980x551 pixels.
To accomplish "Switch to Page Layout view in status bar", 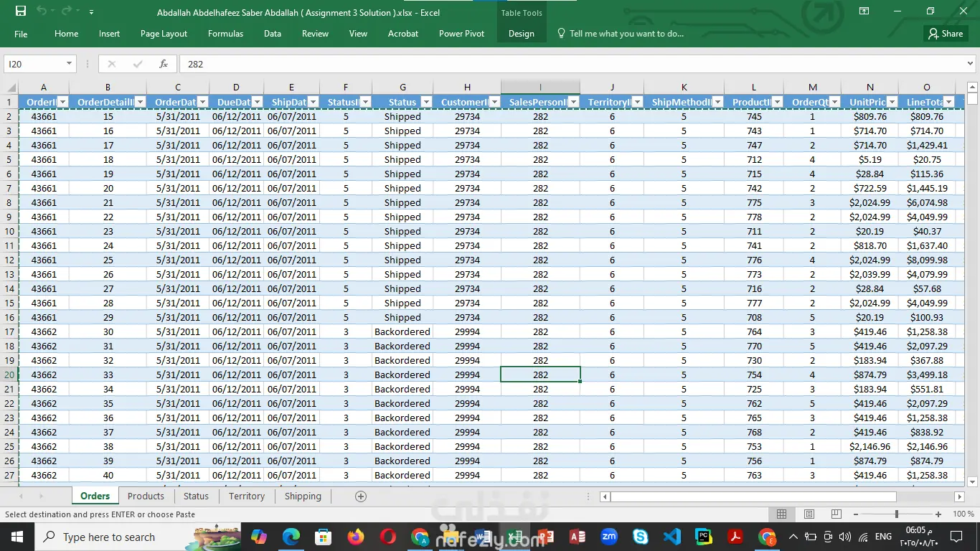I will (809, 514).
